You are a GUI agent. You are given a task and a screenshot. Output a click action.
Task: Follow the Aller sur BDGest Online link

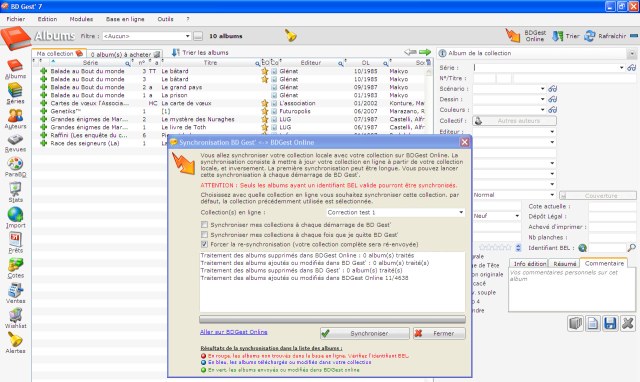234,332
